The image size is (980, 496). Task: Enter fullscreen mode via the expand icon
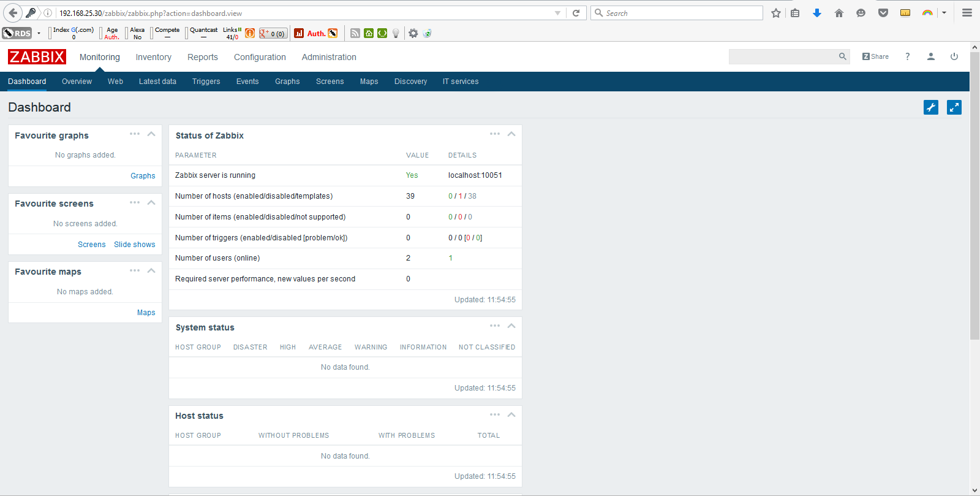pyautogui.click(x=954, y=107)
